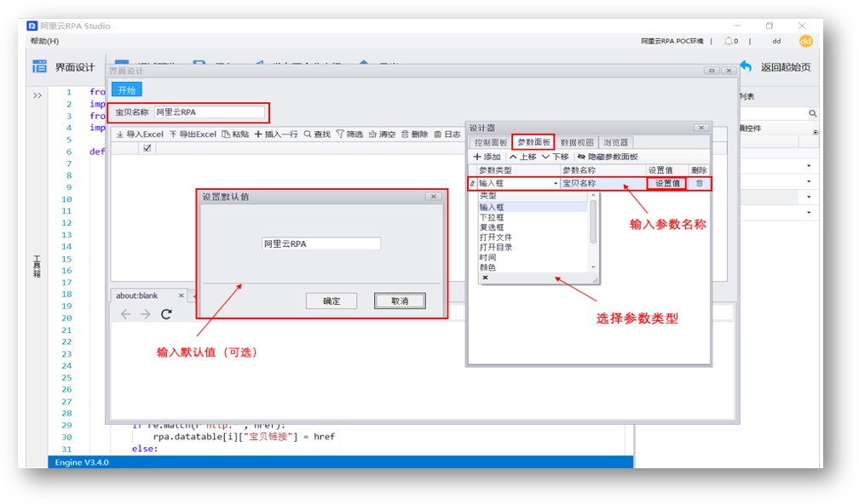Select 输入框 in the type list
This screenshot has width=859, height=504.
533,208
